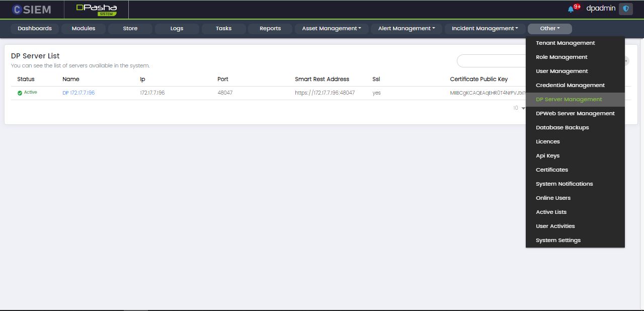Expand the Asset Management dropdown
This screenshot has width=644, height=311.
(332, 29)
